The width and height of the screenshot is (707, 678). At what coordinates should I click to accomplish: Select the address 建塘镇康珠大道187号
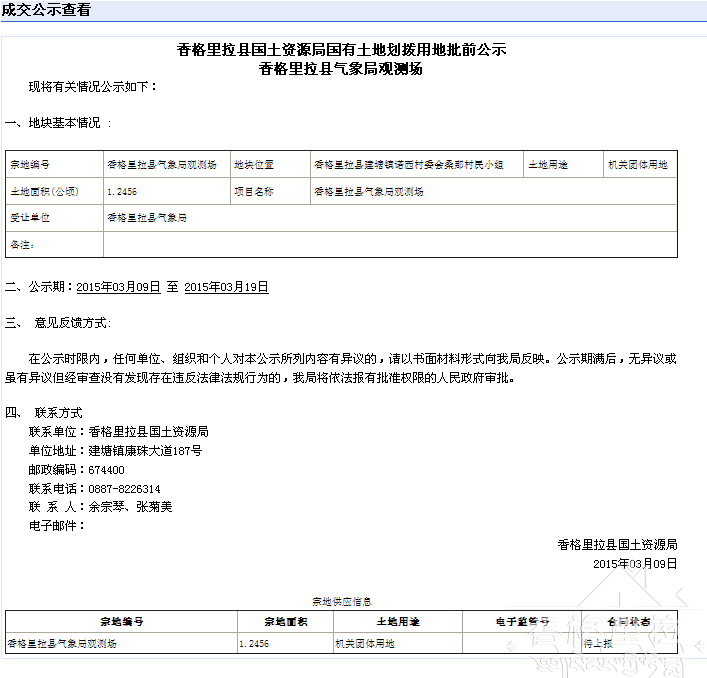point(145,451)
